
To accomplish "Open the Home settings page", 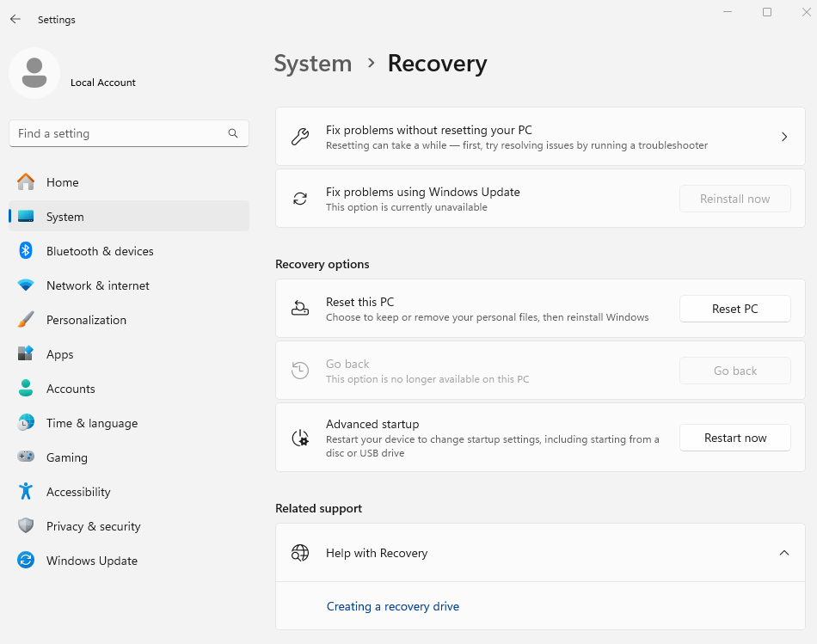I will click(129, 182).
